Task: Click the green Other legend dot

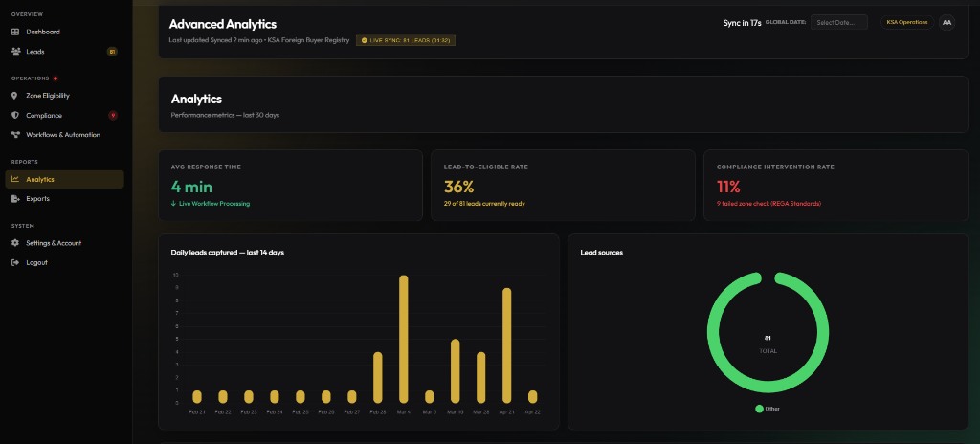Action: coord(759,409)
